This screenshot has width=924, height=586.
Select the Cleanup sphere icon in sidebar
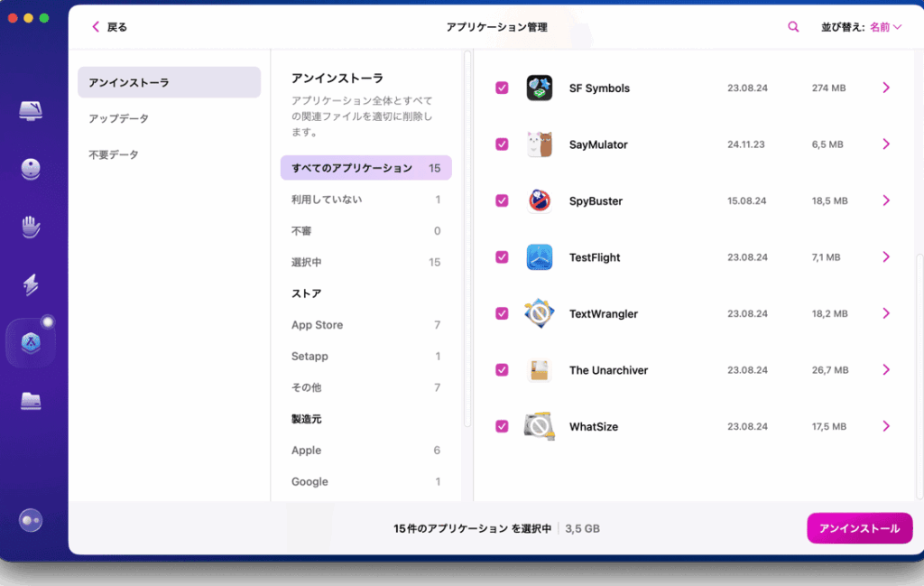click(31, 169)
